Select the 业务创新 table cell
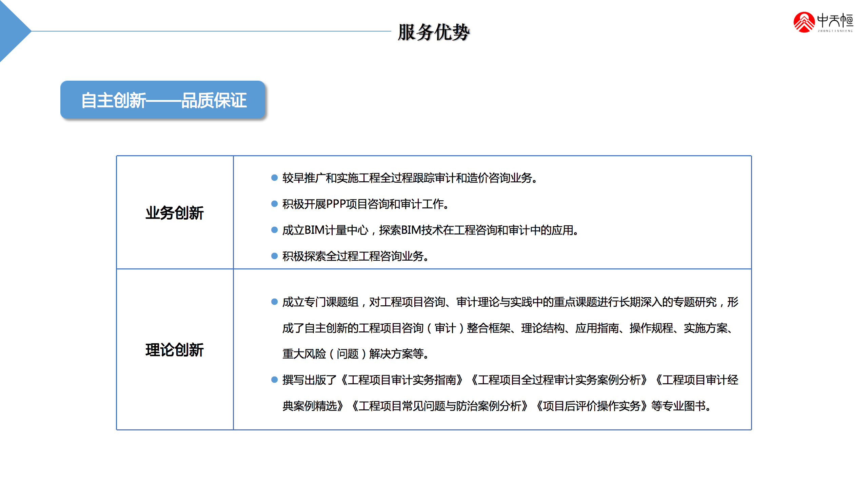This screenshot has width=868, height=488. pos(175,213)
